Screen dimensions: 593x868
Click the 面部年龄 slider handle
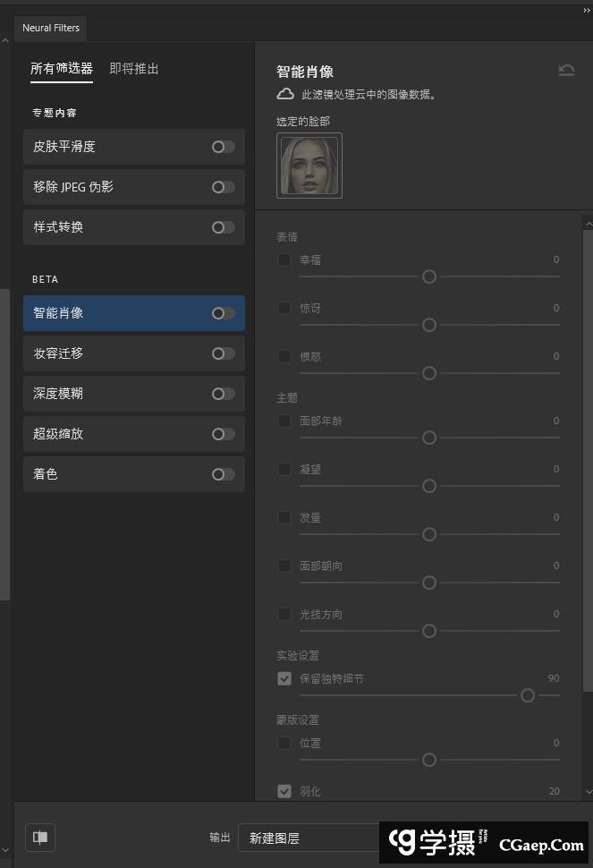(x=429, y=438)
